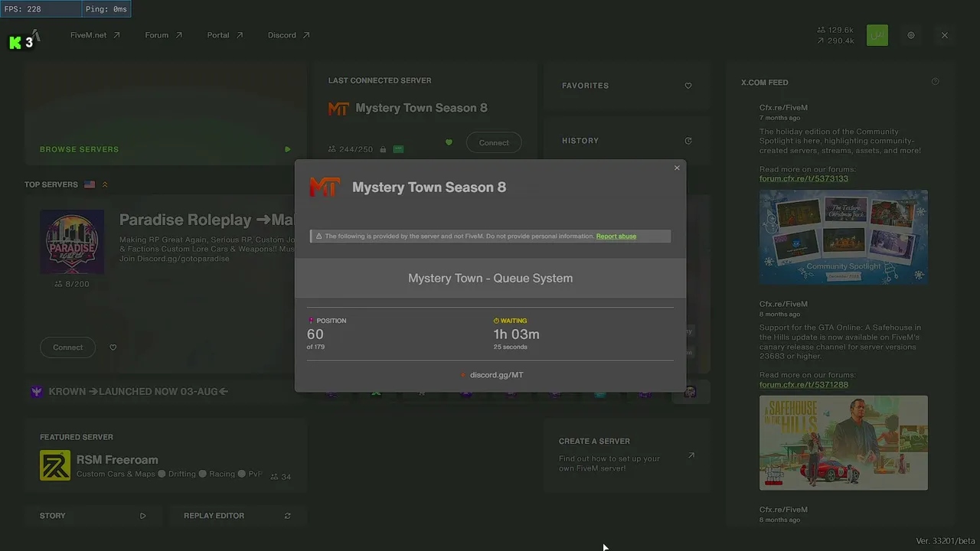980x551 pixels.
Task: Open the History panel
Action: point(627,141)
